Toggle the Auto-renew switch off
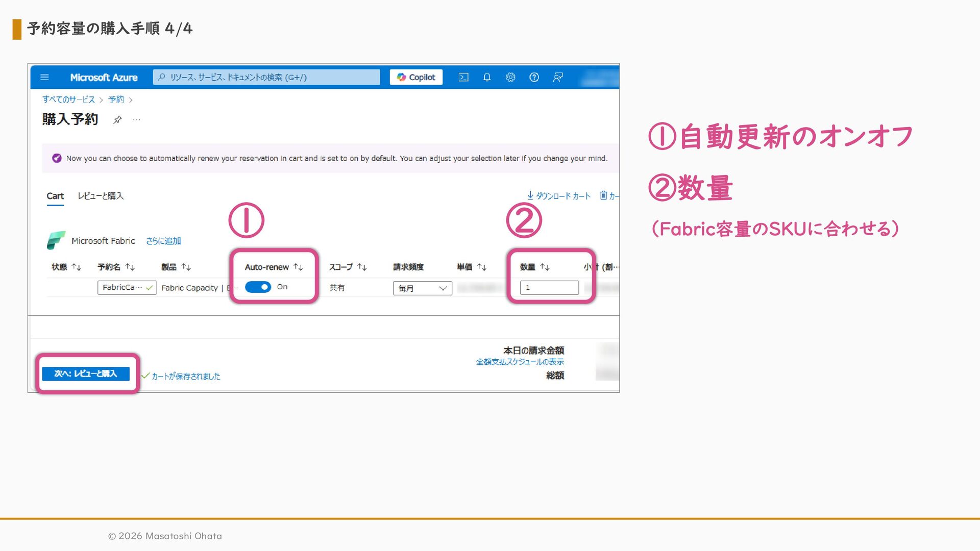Screen dimensions: 980x551 [258, 287]
